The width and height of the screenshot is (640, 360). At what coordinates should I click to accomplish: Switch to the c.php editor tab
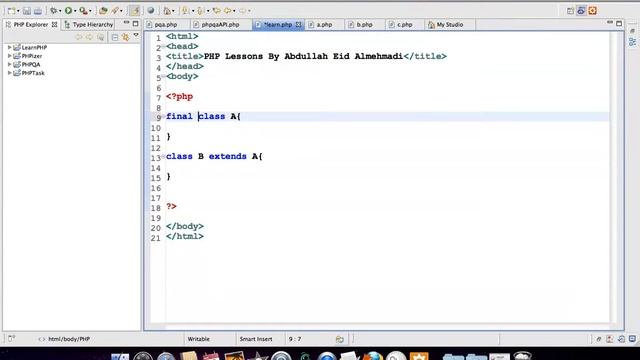point(404,24)
